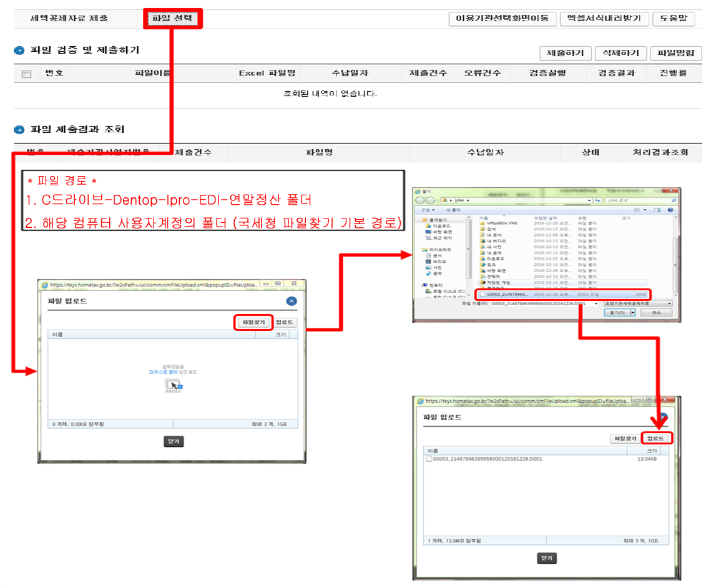Select the 내 사진 folder
The height and width of the screenshot is (588, 706).
(x=491, y=247)
